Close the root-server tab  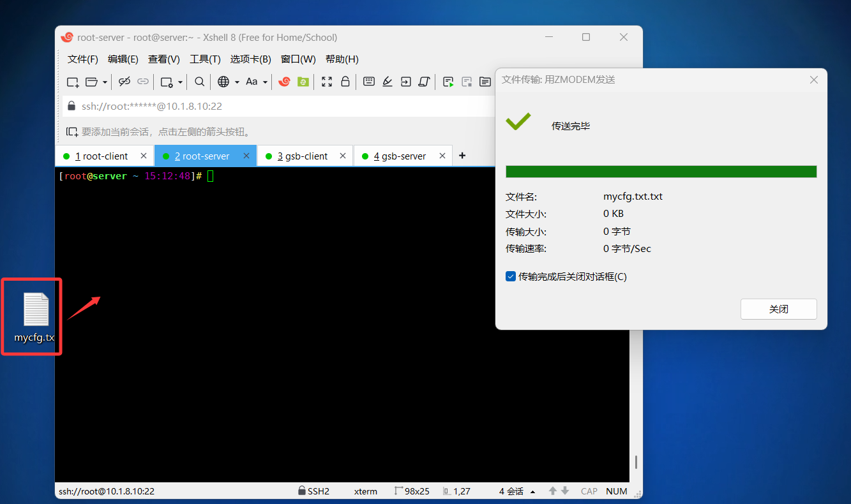pos(246,156)
